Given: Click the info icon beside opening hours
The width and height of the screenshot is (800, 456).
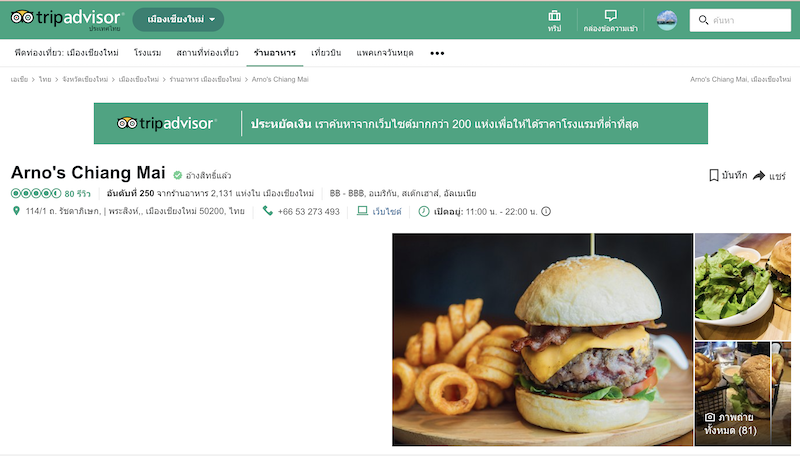Looking at the screenshot, I should (546, 211).
